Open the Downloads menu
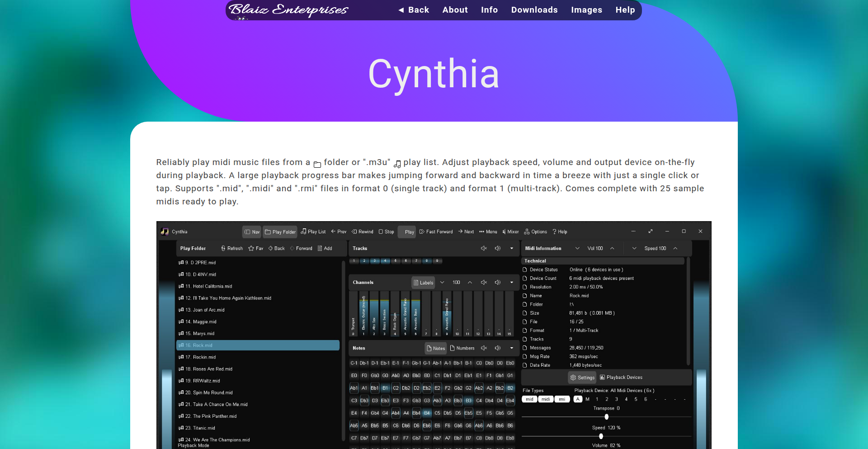 click(534, 10)
